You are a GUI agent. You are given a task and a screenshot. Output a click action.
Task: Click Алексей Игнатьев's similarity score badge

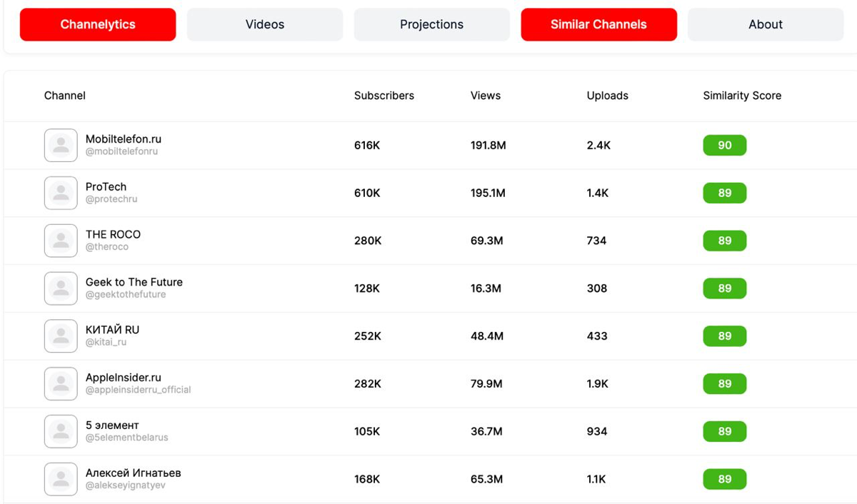click(725, 480)
